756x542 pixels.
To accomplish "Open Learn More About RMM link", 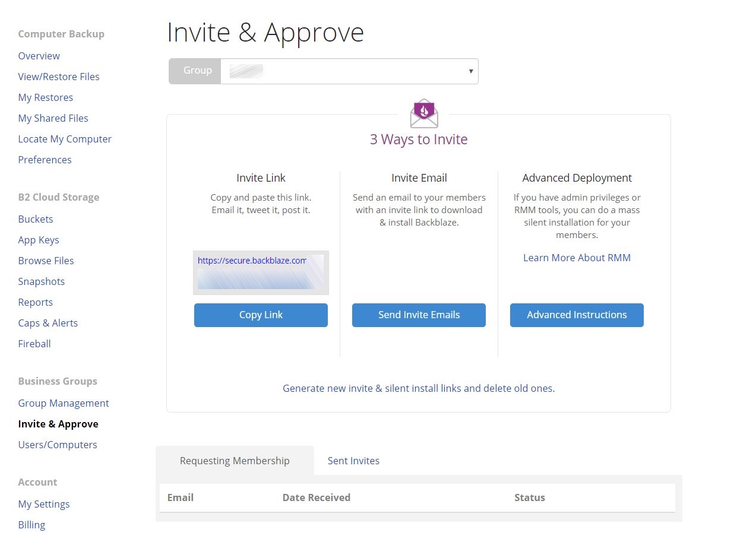I will (x=577, y=258).
